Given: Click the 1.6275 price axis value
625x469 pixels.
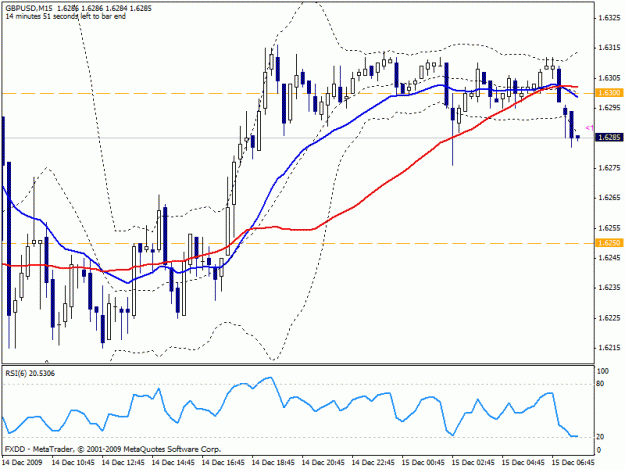Looking at the screenshot, I should click(x=610, y=168).
